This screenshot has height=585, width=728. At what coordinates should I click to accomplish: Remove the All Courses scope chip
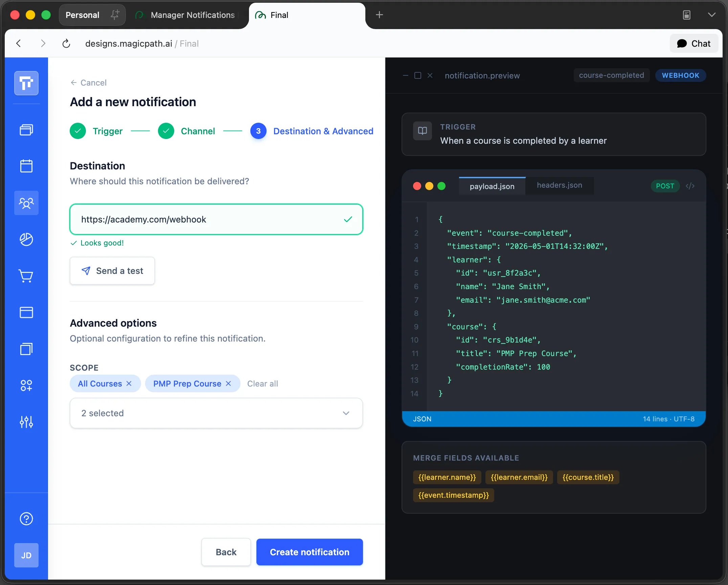click(x=129, y=383)
